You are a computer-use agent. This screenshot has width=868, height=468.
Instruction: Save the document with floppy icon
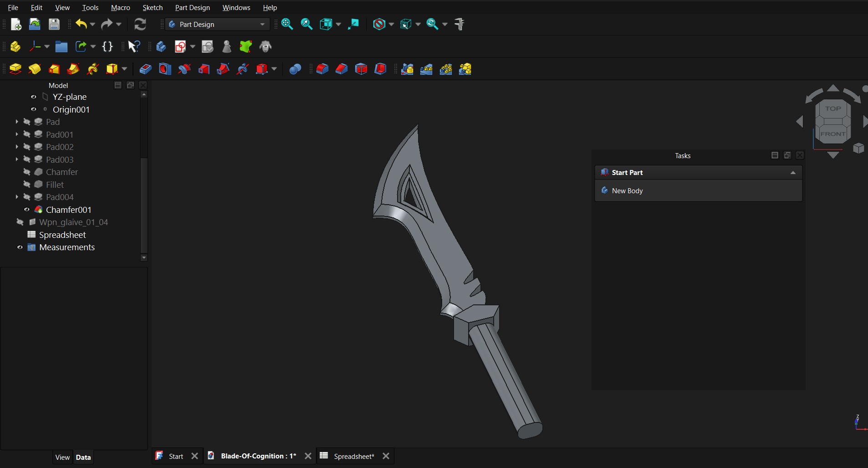tap(54, 24)
